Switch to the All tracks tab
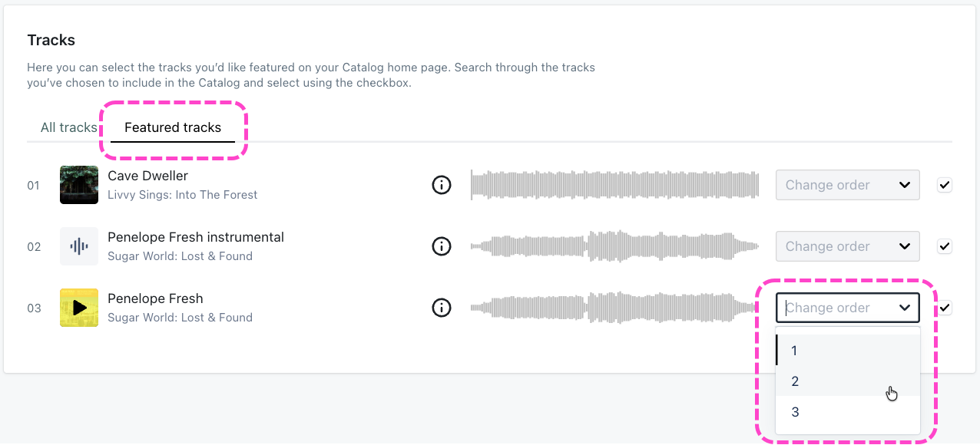 click(x=68, y=127)
